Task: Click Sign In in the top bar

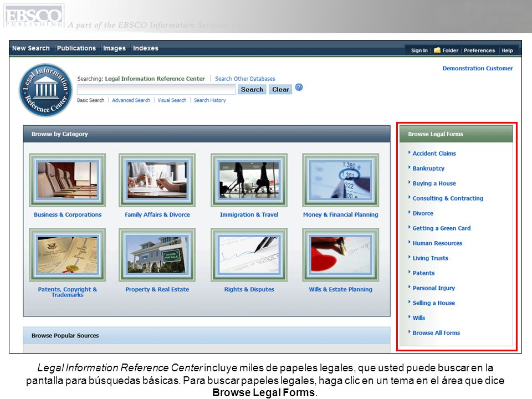Action: [x=420, y=50]
